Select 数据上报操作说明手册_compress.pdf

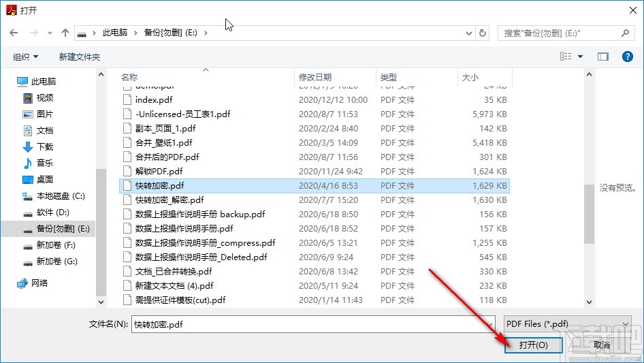pyautogui.click(x=315, y=242)
